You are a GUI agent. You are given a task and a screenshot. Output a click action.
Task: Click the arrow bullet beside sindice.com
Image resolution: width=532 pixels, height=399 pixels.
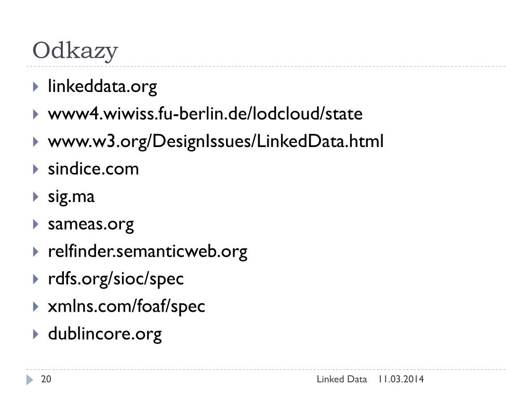point(36,169)
